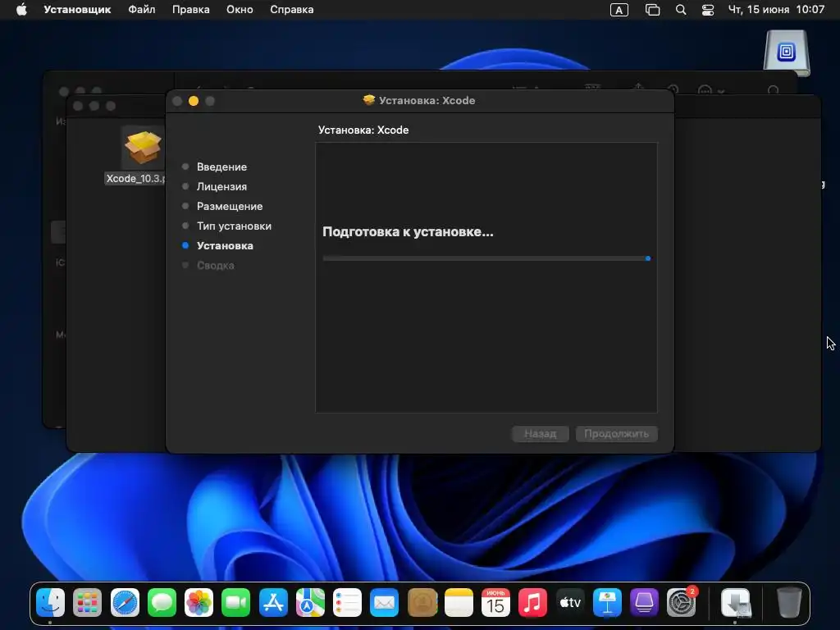Open Mail app in Dock
The width and height of the screenshot is (840, 630).
click(x=384, y=603)
